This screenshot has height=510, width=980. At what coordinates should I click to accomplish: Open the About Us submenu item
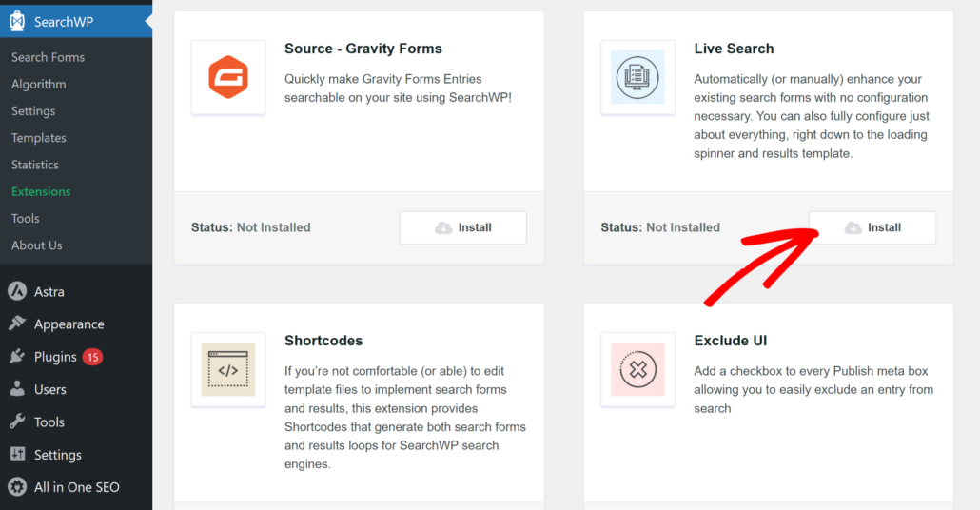click(37, 245)
